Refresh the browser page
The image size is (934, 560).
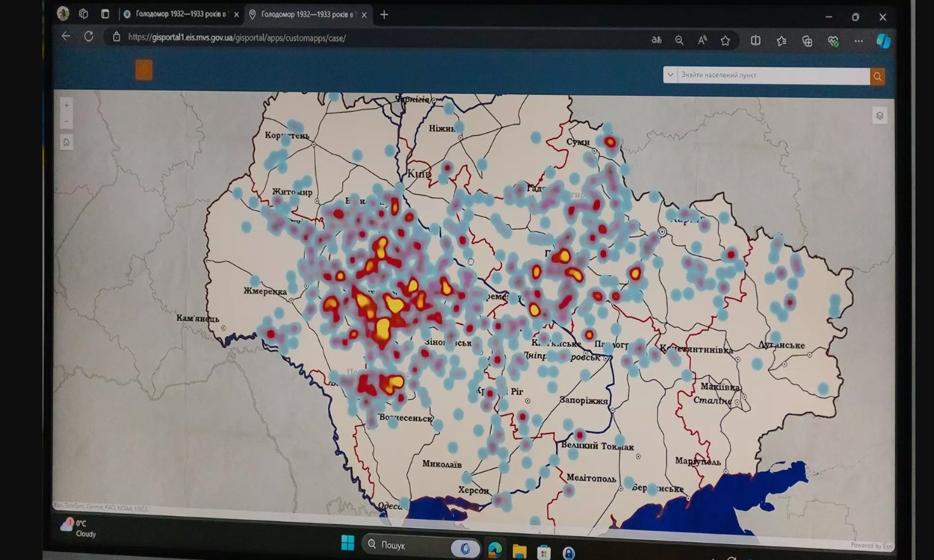click(x=88, y=37)
